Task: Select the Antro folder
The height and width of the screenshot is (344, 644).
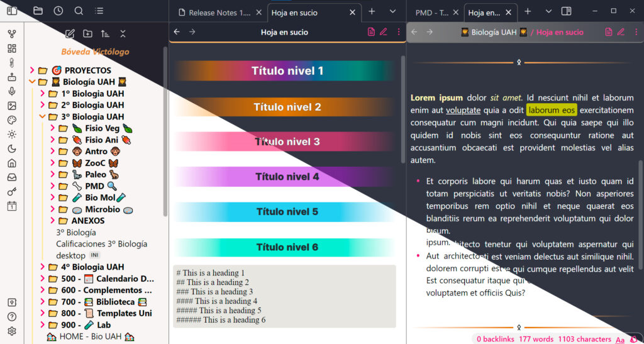Action: (96, 152)
